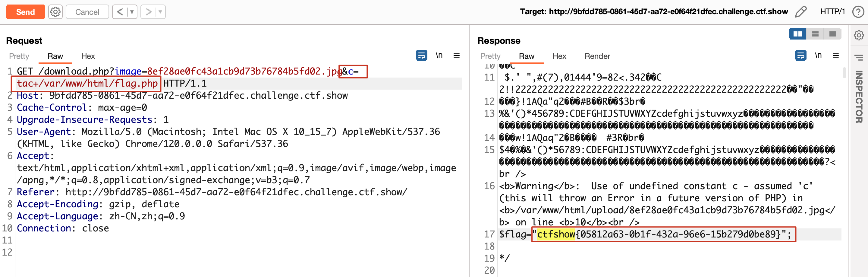Select the Response Hex tab
Image resolution: width=868 pixels, height=277 pixels.
pyautogui.click(x=559, y=56)
